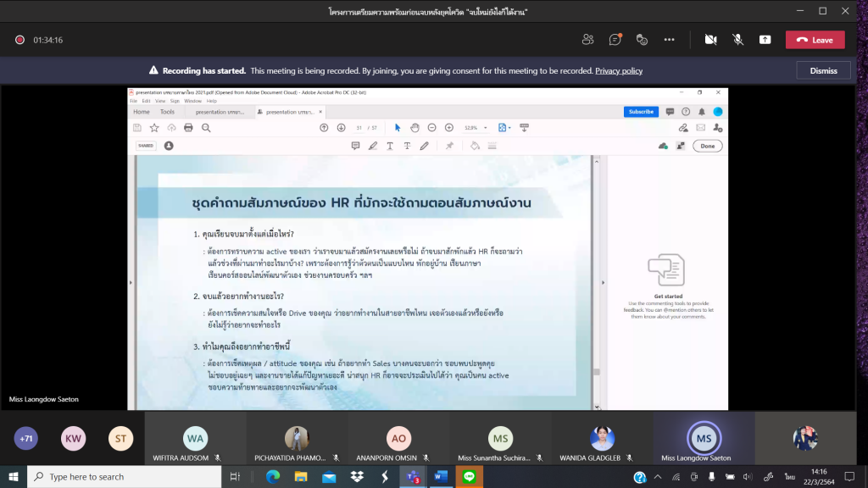868x488 pixels.
Task: Click the PDF vertical scrollbar thumb
Action: click(597, 372)
